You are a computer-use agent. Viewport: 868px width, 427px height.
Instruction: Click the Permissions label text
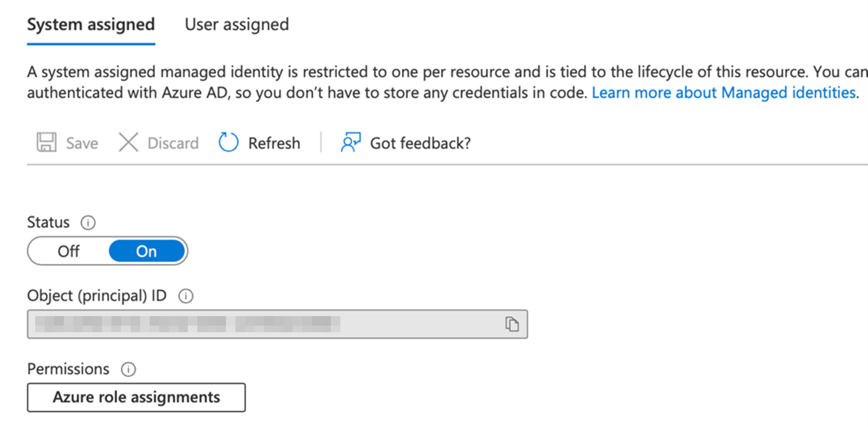(x=68, y=369)
